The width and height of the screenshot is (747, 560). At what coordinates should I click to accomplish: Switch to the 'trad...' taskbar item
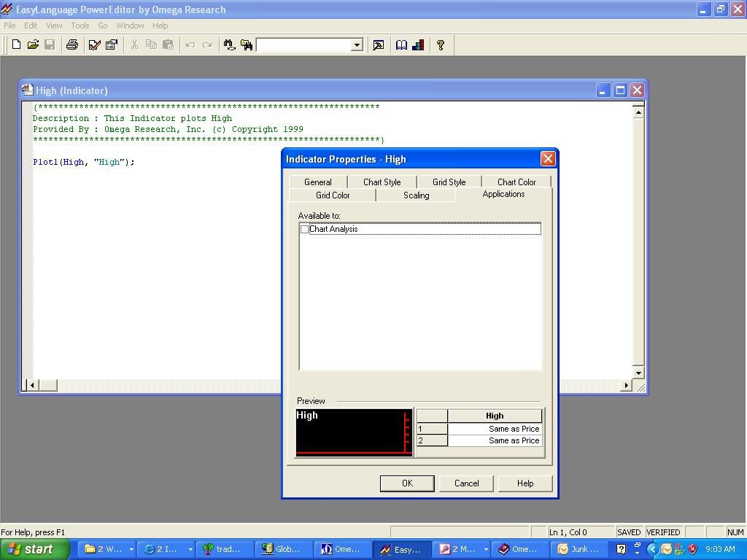223,549
